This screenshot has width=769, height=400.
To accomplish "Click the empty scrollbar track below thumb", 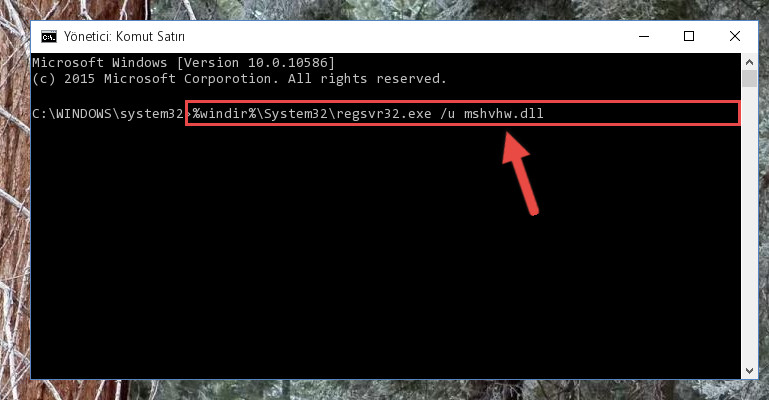I will point(749,225).
